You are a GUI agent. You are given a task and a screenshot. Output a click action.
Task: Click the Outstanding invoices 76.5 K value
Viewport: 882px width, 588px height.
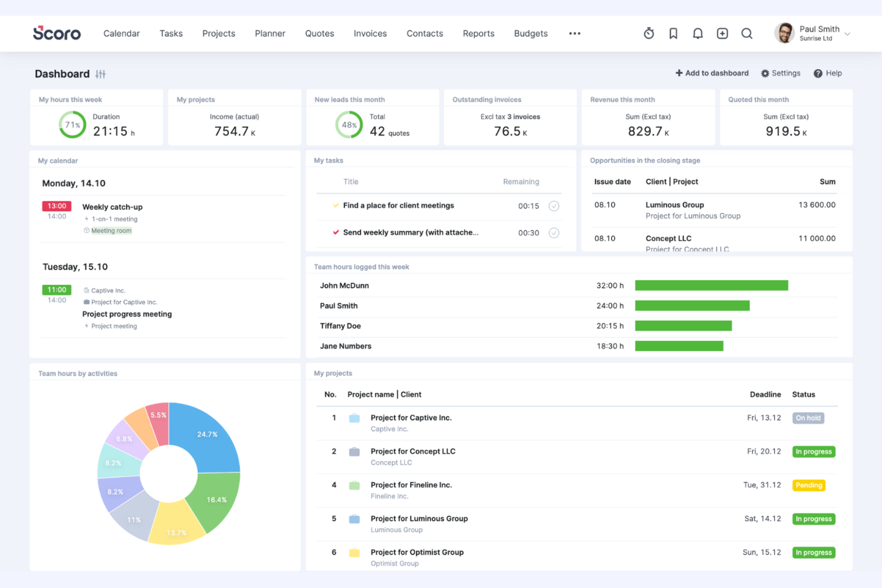coord(511,132)
